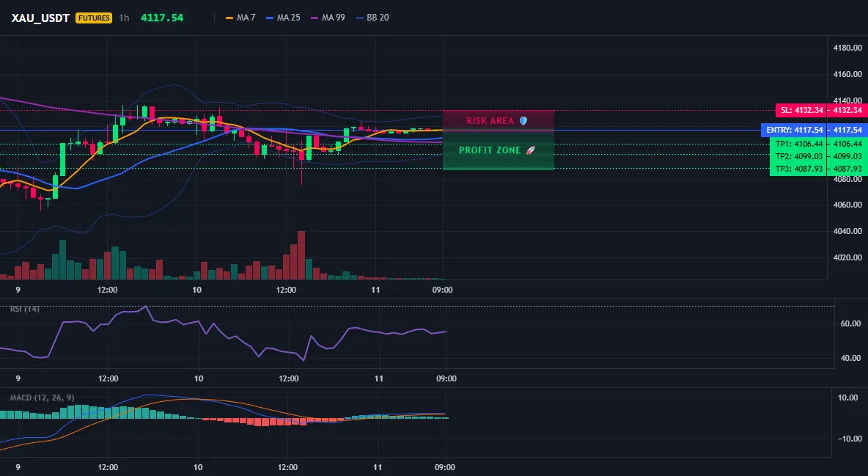The width and height of the screenshot is (868, 476).
Task: Select the 1h timeframe label
Action: (x=124, y=18)
